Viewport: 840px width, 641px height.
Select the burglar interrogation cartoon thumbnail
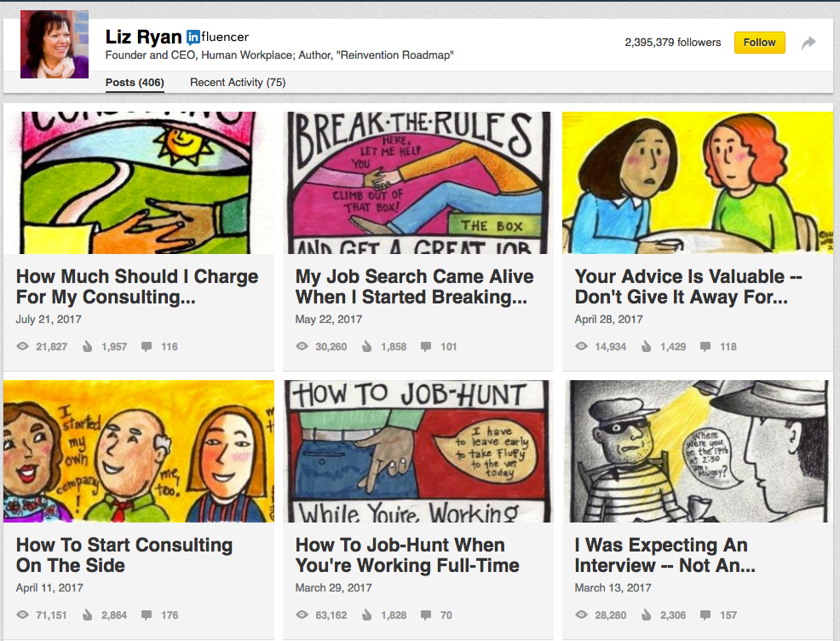click(x=697, y=451)
